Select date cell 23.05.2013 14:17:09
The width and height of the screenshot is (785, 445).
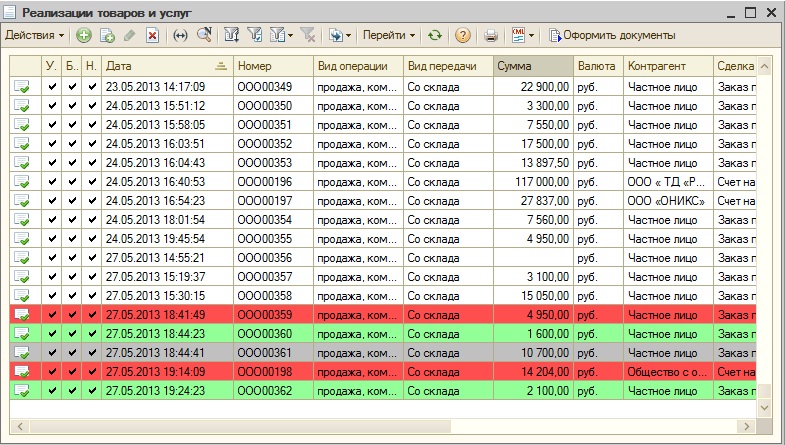click(167, 87)
